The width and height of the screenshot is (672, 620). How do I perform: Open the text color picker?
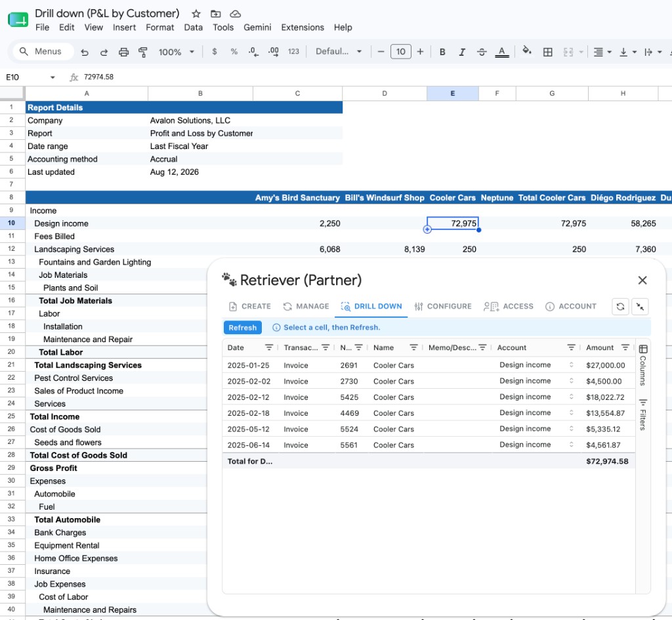pos(502,52)
